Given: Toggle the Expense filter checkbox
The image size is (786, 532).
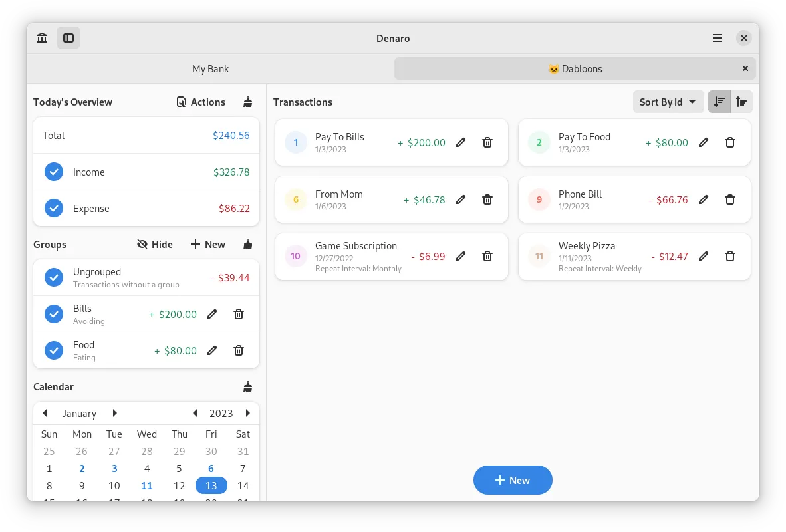Looking at the screenshot, I should [x=54, y=208].
